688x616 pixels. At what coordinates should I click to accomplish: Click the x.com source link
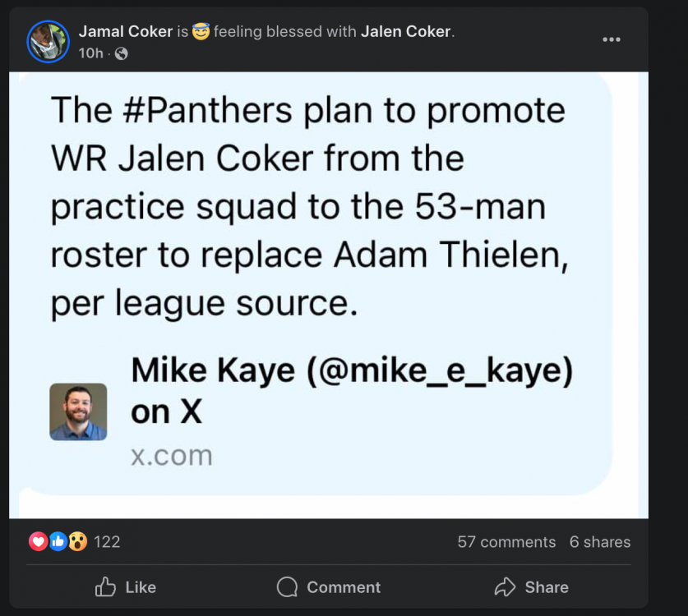tap(172, 455)
